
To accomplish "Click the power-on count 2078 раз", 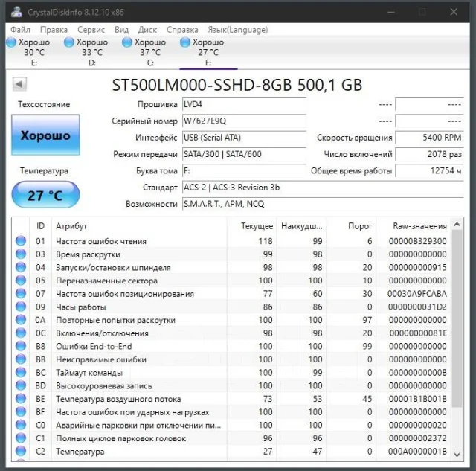I will pos(430,154).
